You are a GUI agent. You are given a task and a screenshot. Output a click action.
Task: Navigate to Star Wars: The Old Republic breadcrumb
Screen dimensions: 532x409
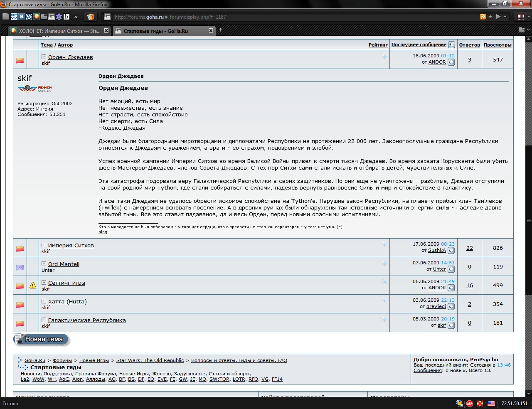150,360
